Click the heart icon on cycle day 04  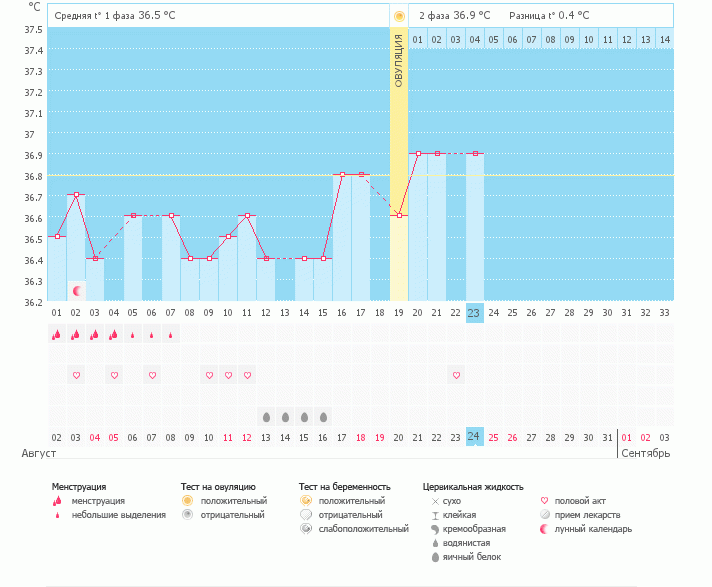click(114, 375)
